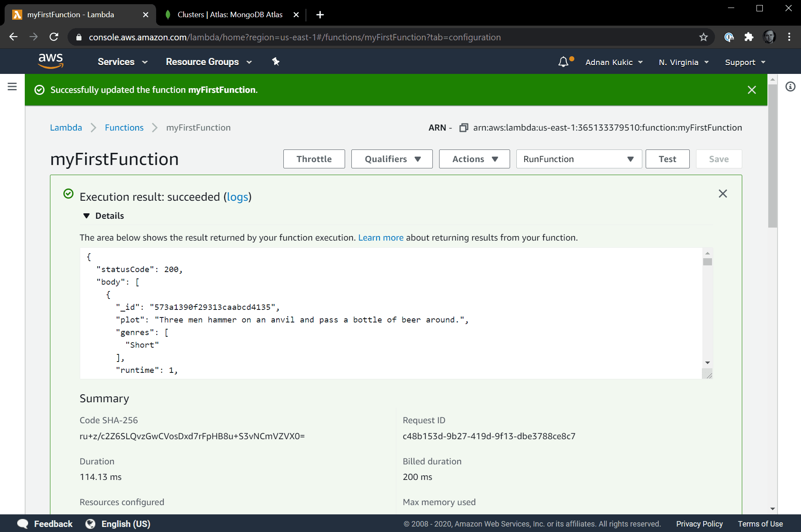Viewport: 801px width, 532px height.
Task: Click the pin shortcut icon in navbar
Action: [276, 62]
